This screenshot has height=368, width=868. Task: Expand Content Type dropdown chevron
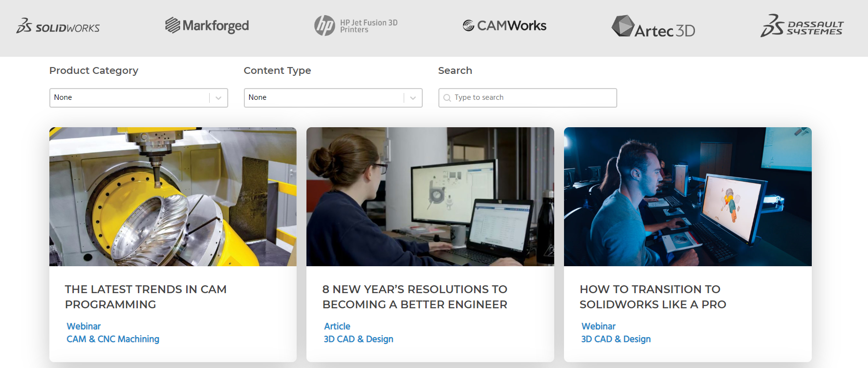[413, 98]
